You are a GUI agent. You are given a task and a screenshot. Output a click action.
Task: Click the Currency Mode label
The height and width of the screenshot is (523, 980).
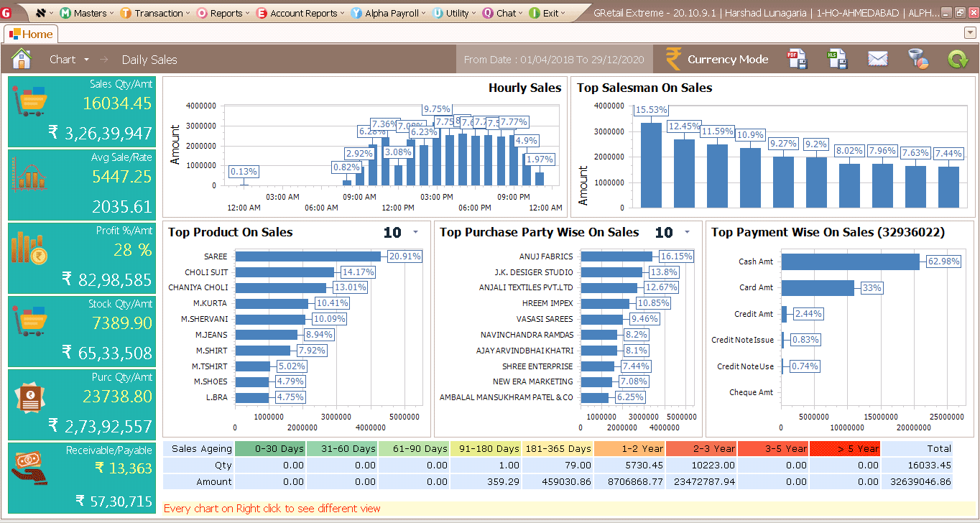tap(728, 60)
